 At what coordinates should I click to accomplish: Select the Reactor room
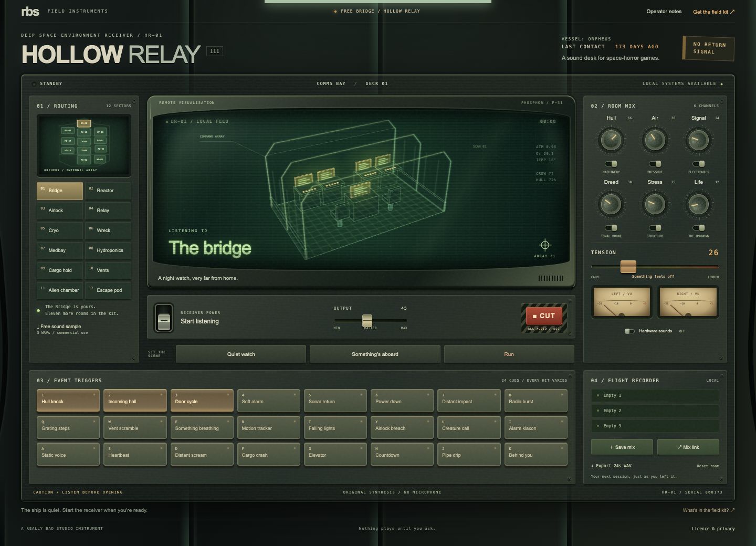[108, 191]
